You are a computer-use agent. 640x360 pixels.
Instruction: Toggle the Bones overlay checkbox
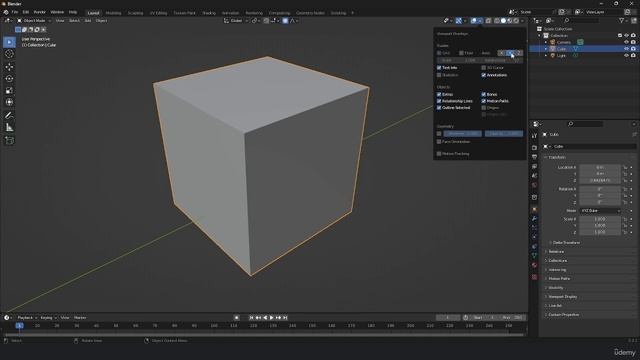(x=484, y=94)
